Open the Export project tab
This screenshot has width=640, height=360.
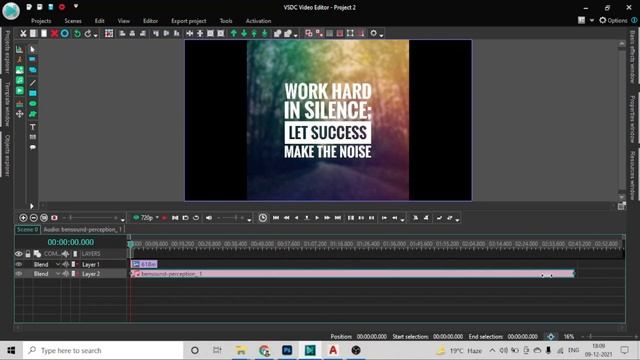[189, 21]
